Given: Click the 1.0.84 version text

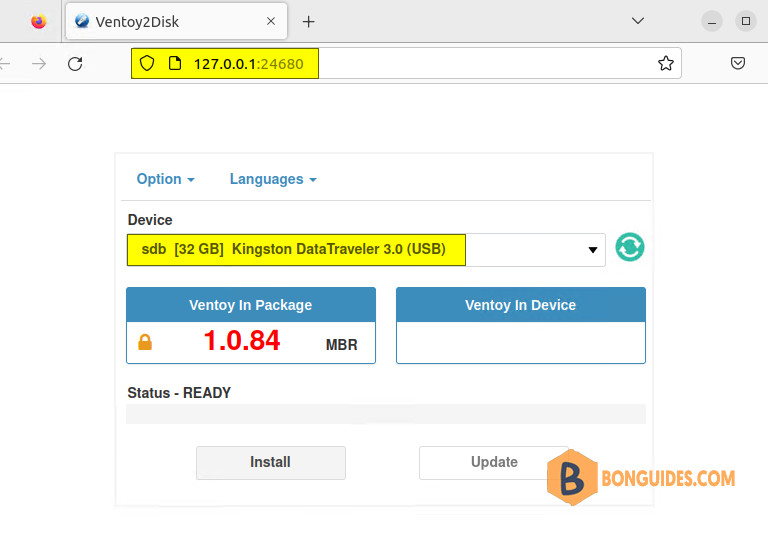Looking at the screenshot, I should (242, 341).
